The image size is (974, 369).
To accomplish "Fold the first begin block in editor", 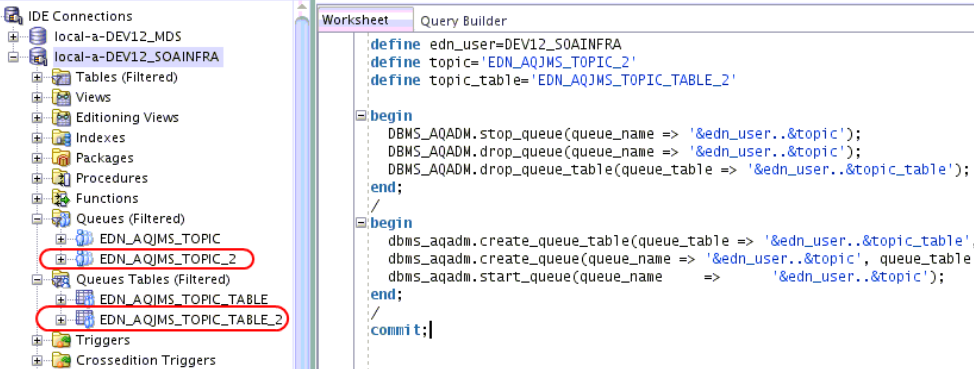I will point(361,116).
